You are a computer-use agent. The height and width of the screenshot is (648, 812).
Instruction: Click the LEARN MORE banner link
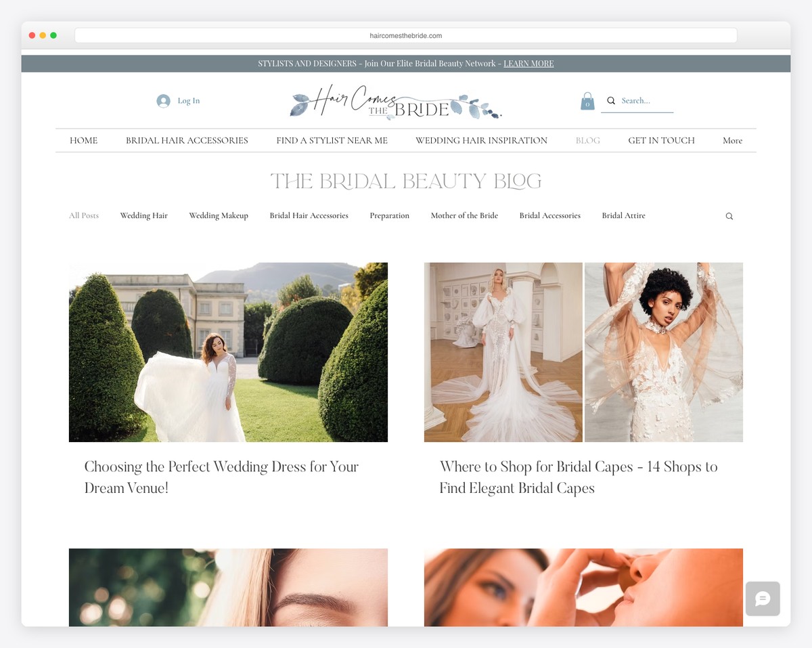528,63
